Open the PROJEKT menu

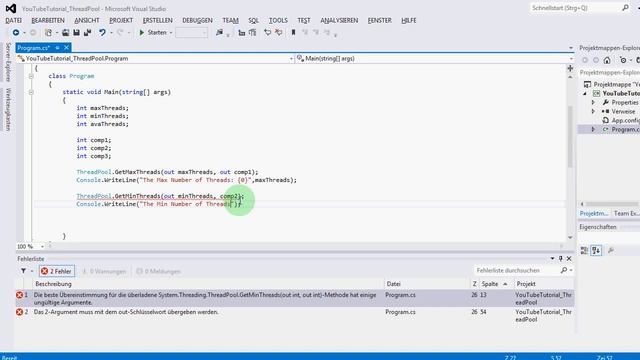click(121, 20)
